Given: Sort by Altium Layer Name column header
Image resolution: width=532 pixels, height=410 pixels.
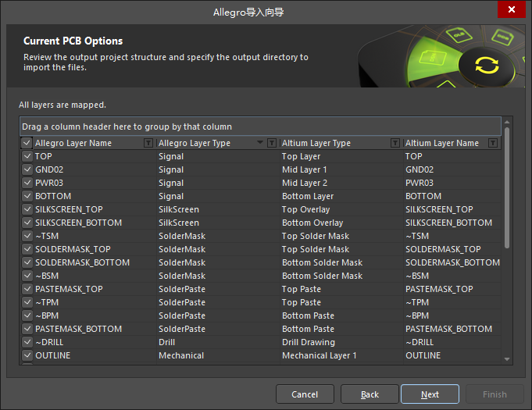Looking at the screenshot, I should (x=443, y=143).
